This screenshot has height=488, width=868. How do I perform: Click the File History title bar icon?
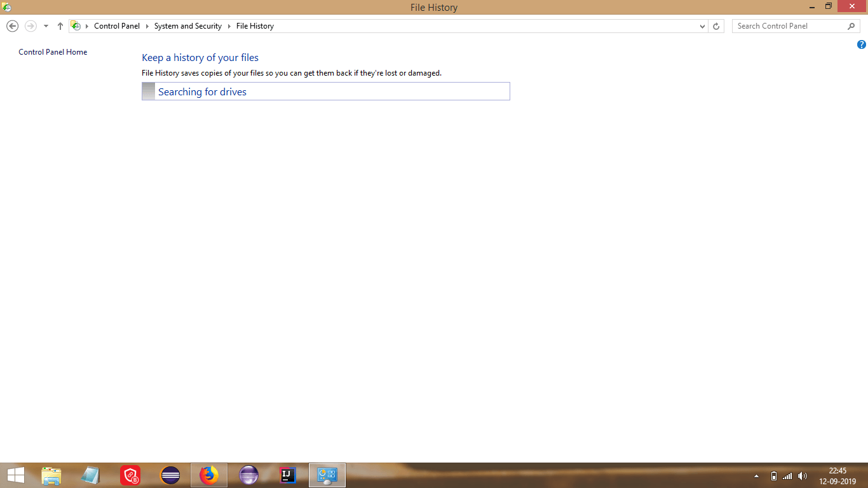(6, 7)
